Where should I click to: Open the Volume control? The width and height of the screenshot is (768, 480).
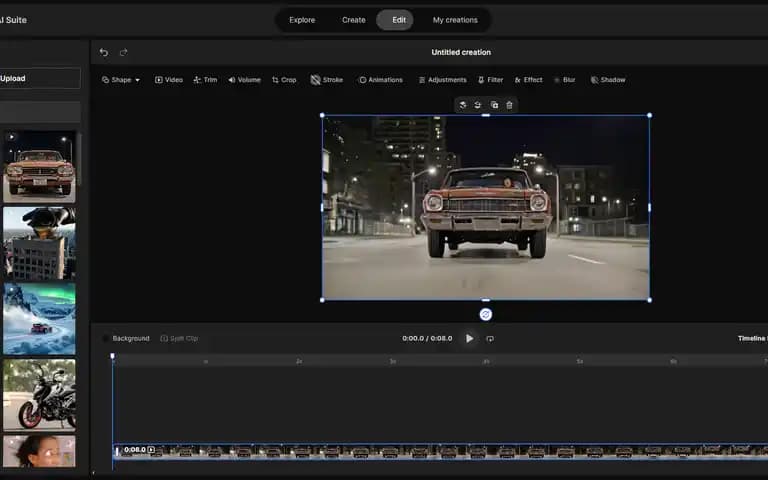pos(244,80)
